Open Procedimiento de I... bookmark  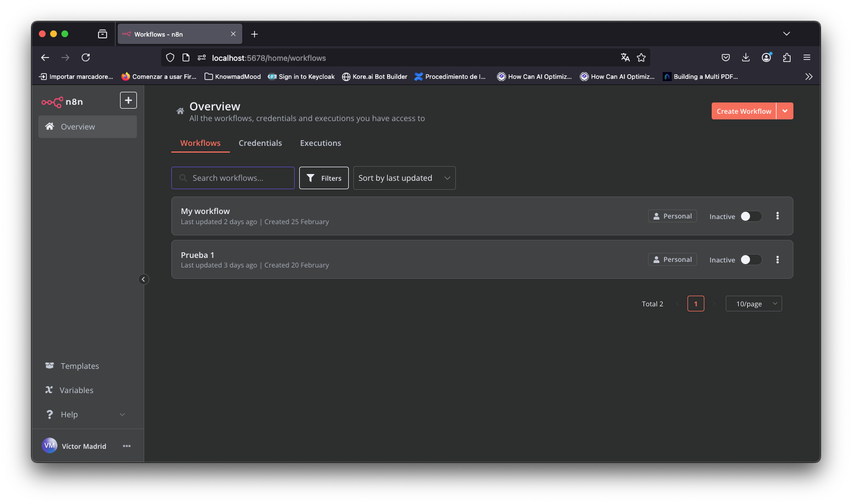(x=450, y=77)
